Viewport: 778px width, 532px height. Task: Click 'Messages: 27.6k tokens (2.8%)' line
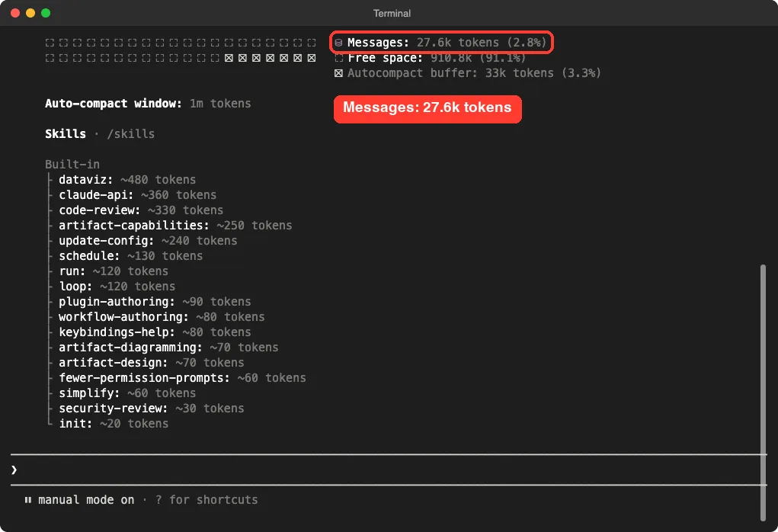[x=440, y=43]
